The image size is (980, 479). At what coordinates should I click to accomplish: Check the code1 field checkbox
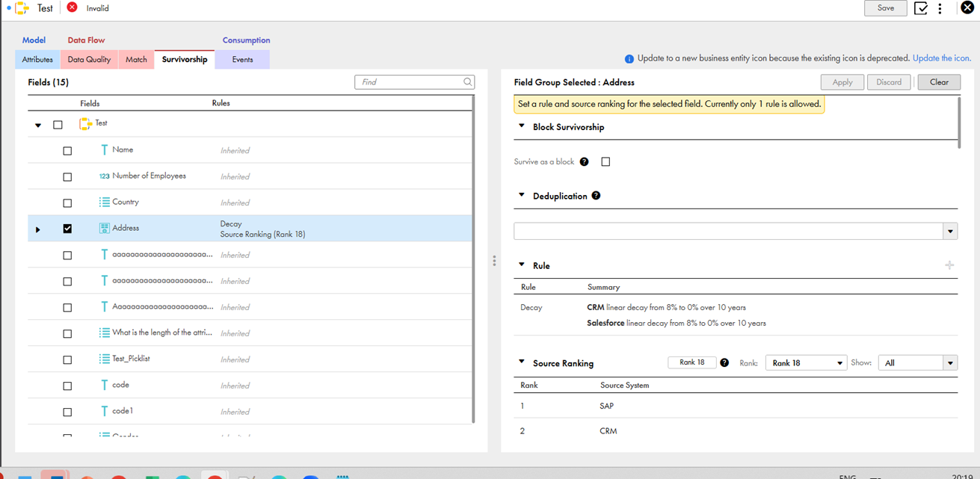tap(67, 412)
